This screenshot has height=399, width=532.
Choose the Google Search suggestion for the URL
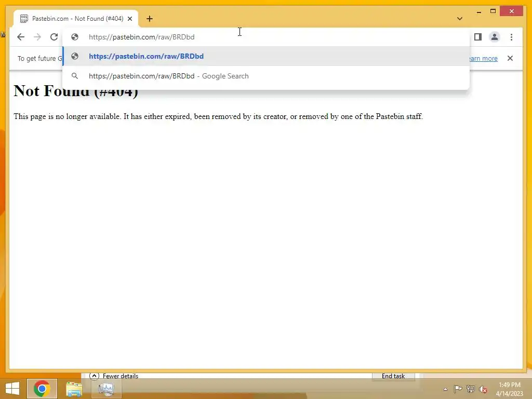pyautogui.click(x=267, y=76)
